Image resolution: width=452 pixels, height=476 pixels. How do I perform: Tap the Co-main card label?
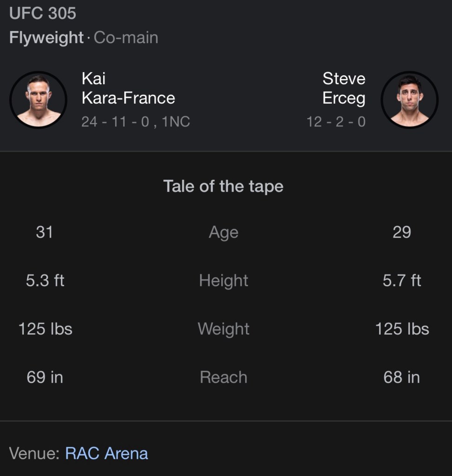[x=126, y=38]
